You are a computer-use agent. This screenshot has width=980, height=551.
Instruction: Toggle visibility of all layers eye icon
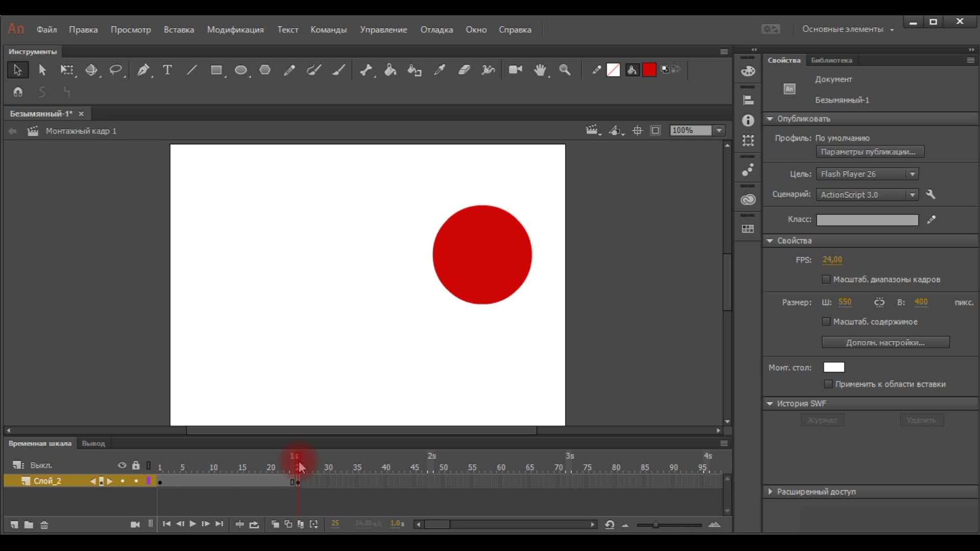click(x=122, y=465)
